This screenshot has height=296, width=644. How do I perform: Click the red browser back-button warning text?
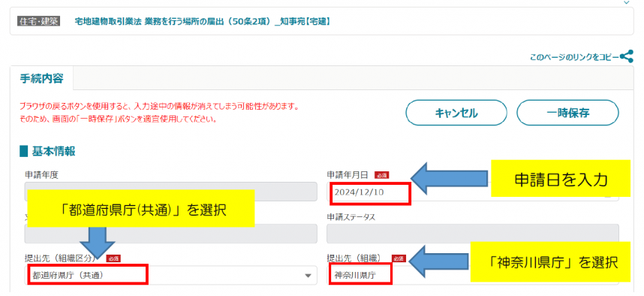(159, 113)
